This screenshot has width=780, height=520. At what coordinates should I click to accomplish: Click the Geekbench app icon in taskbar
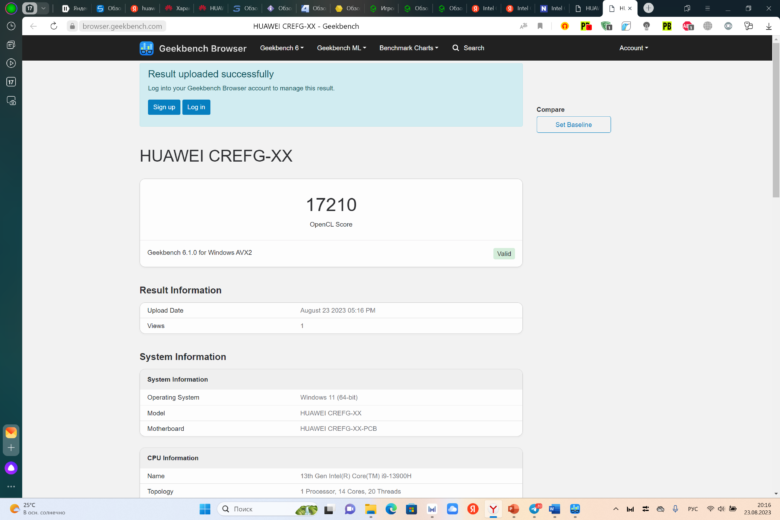click(575, 509)
